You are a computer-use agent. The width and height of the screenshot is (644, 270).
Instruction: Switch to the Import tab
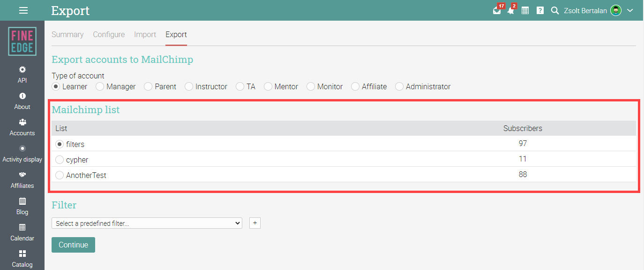point(145,34)
